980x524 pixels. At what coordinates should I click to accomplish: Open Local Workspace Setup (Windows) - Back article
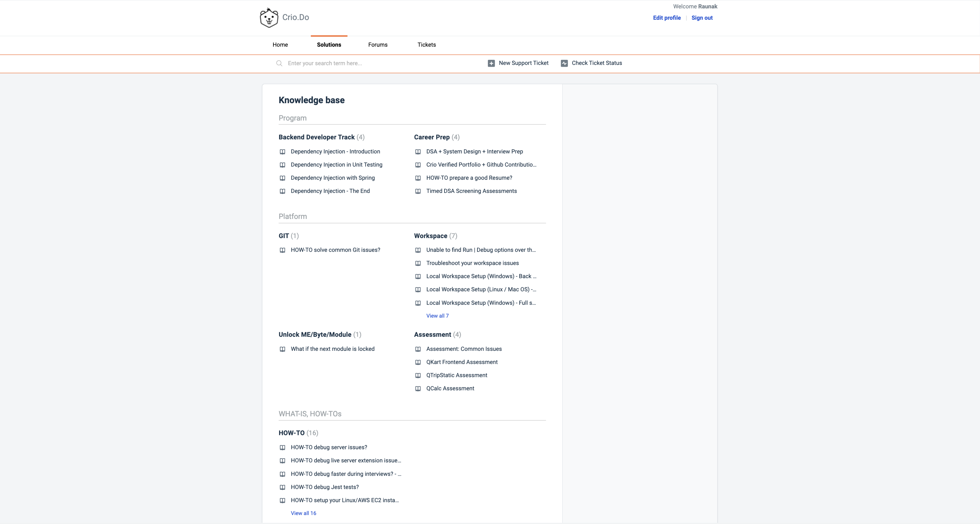[481, 277]
